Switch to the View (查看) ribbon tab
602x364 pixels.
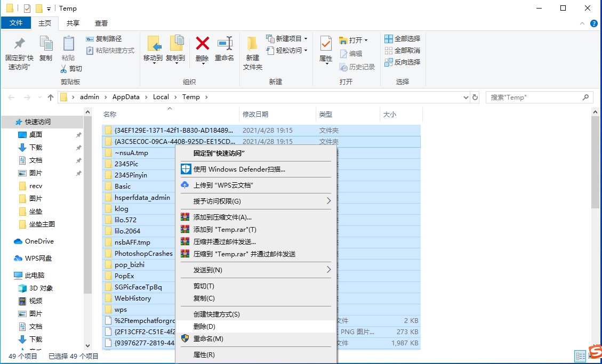pos(101,23)
